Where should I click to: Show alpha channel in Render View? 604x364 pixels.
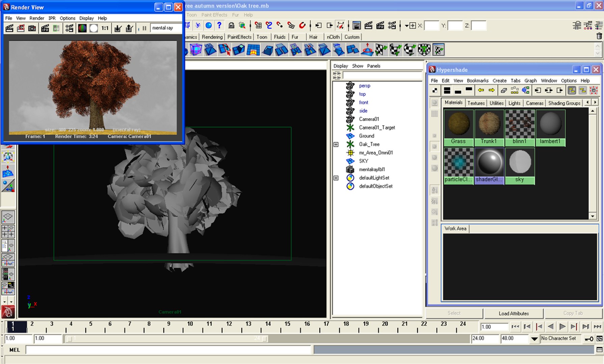click(94, 28)
